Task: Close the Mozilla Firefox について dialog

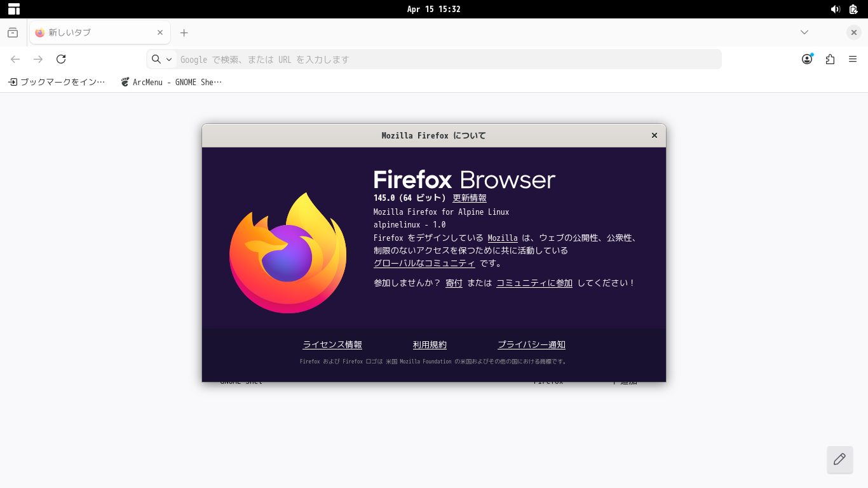Action: pyautogui.click(x=654, y=135)
